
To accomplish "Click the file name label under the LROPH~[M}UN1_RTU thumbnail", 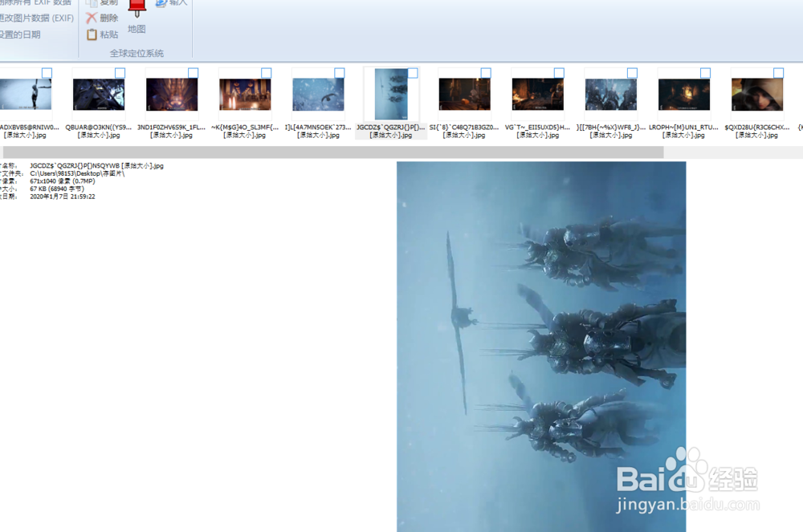I will pyautogui.click(x=683, y=132).
